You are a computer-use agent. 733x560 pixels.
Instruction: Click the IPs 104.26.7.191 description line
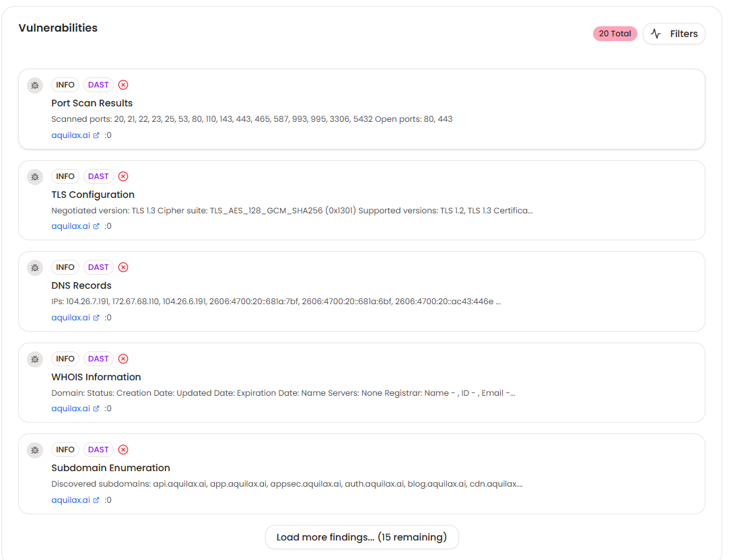point(276,301)
